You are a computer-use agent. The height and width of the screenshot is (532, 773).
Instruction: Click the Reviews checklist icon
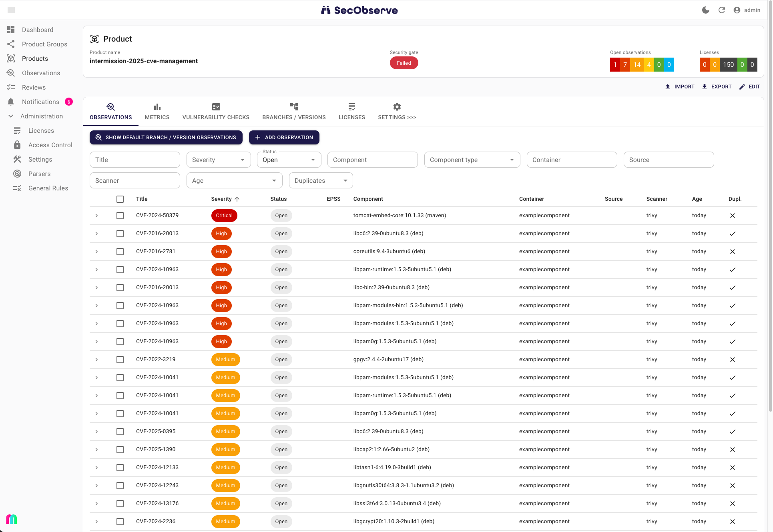coord(11,87)
